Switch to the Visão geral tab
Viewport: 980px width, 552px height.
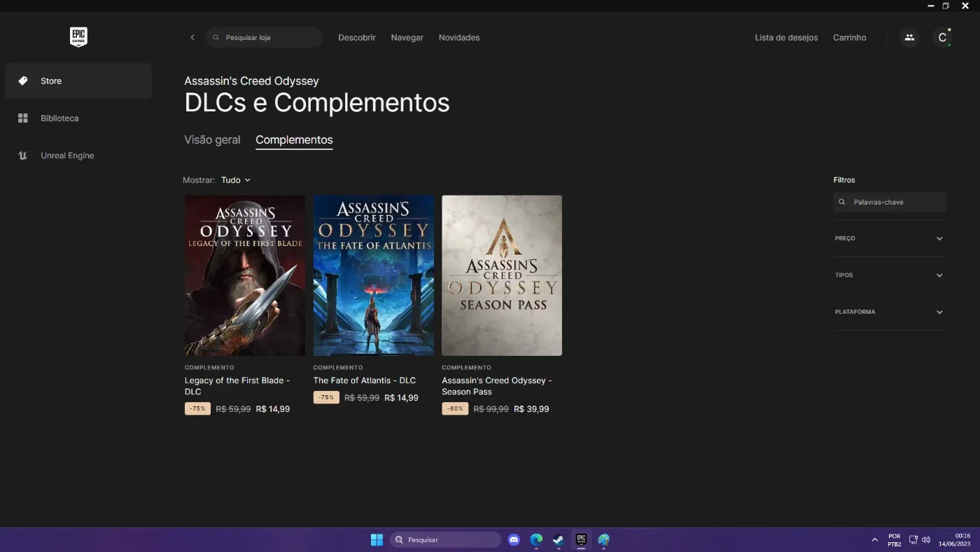coord(212,140)
